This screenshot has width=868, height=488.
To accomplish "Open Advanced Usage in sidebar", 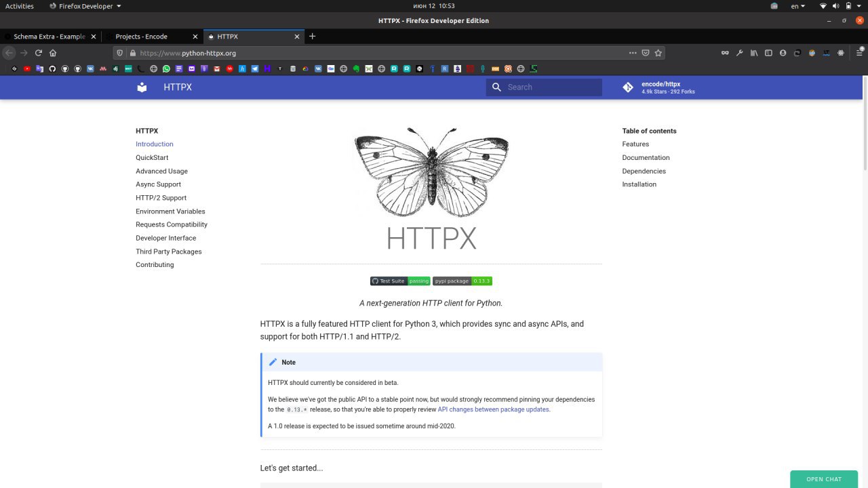I will 161,171.
